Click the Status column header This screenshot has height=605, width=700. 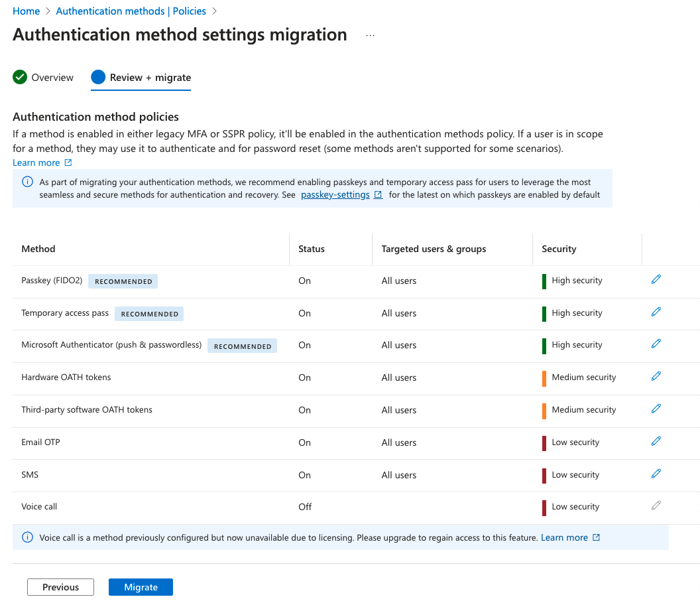[x=312, y=249]
